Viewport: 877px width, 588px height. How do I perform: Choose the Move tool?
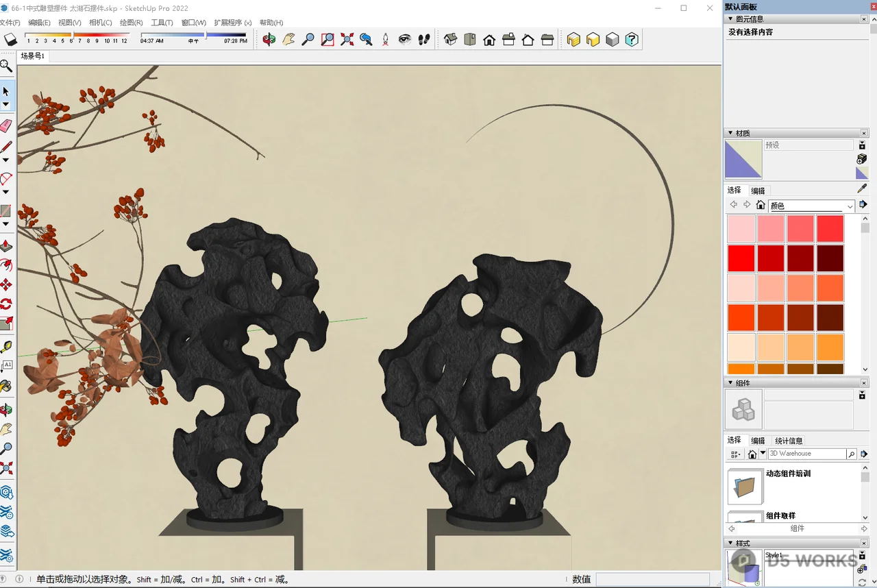(6, 284)
